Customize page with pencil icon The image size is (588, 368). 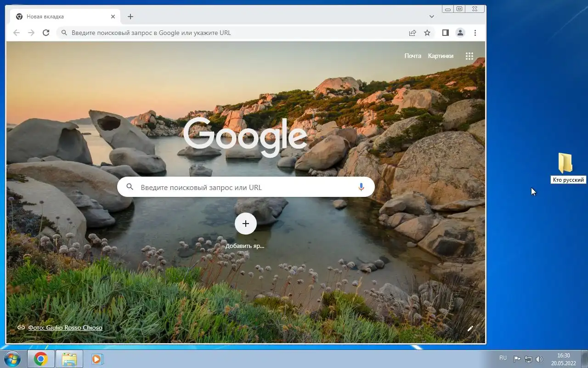click(470, 328)
